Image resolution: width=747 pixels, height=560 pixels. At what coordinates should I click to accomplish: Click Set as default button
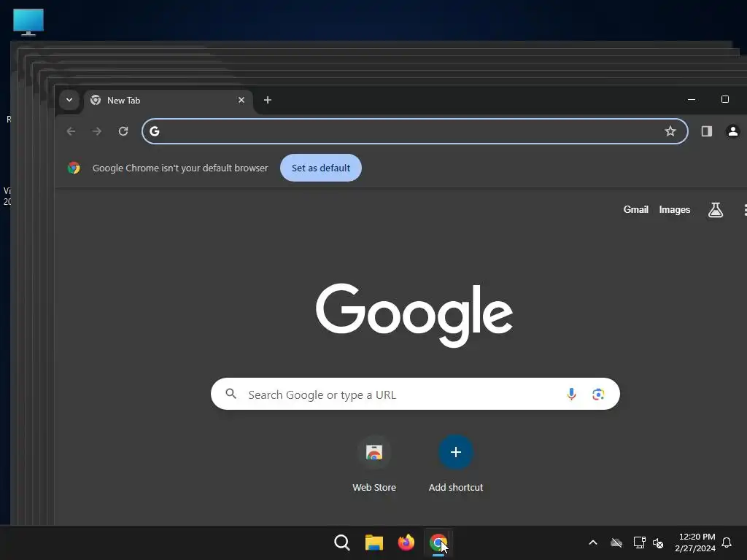(x=321, y=168)
